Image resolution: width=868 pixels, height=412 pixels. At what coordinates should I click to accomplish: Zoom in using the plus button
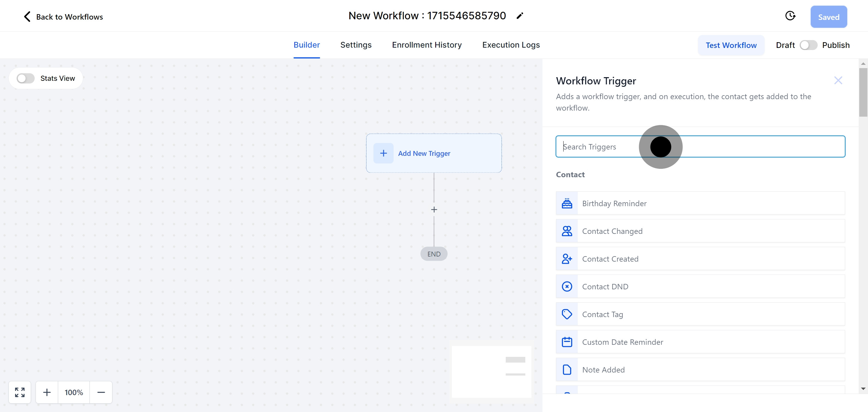pos(47,392)
